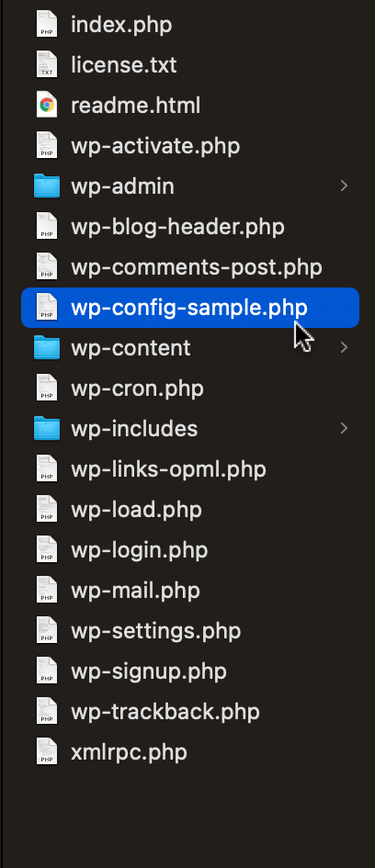Screen dimensions: 375x868
Task: Click the index.php file icon
Action: pyautogui.click(x=47, y=25)
